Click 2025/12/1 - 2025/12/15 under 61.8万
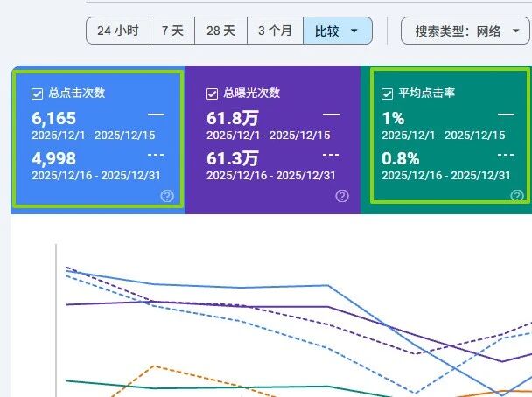 click(x=269, y=136)
